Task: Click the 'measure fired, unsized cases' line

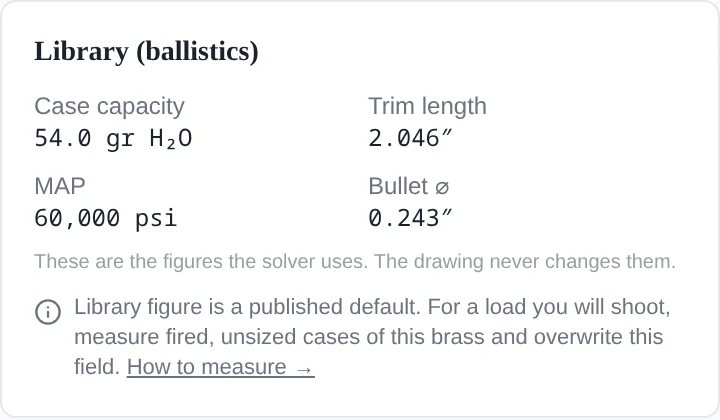Action: pos(368,337)
